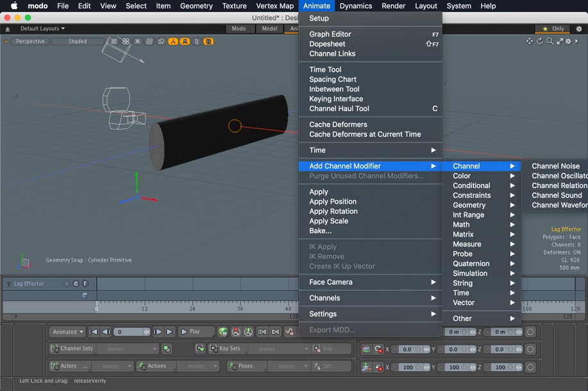Click the animation curve icon in the playback bar
The width and height of the screenshot is (588, 391).
pos(290,331)
